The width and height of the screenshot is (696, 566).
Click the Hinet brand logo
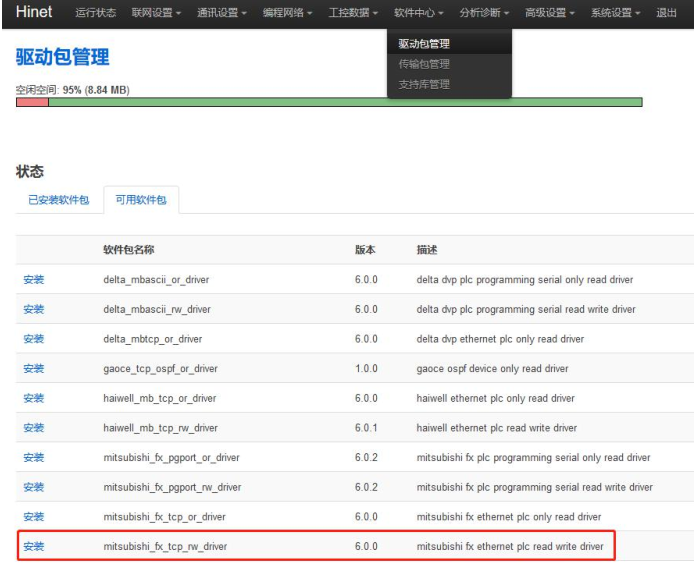click(34, 12)
